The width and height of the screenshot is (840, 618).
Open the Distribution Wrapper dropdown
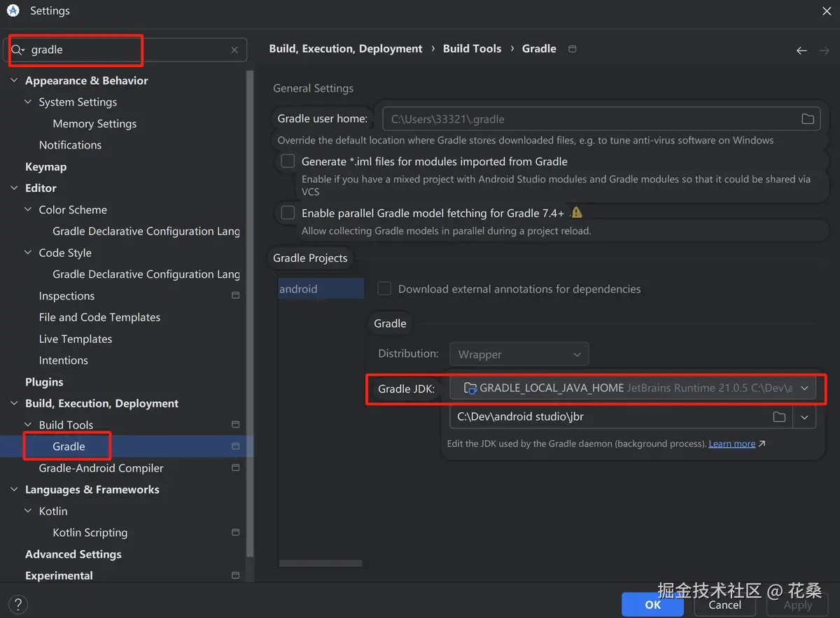[519, 354]
